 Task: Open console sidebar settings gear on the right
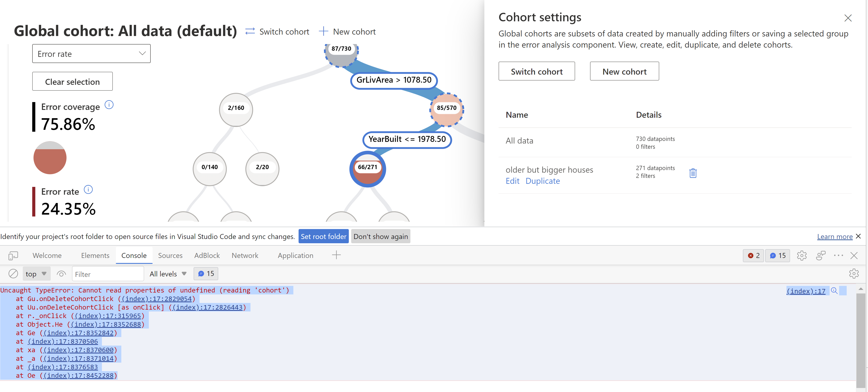pos(854,274)
